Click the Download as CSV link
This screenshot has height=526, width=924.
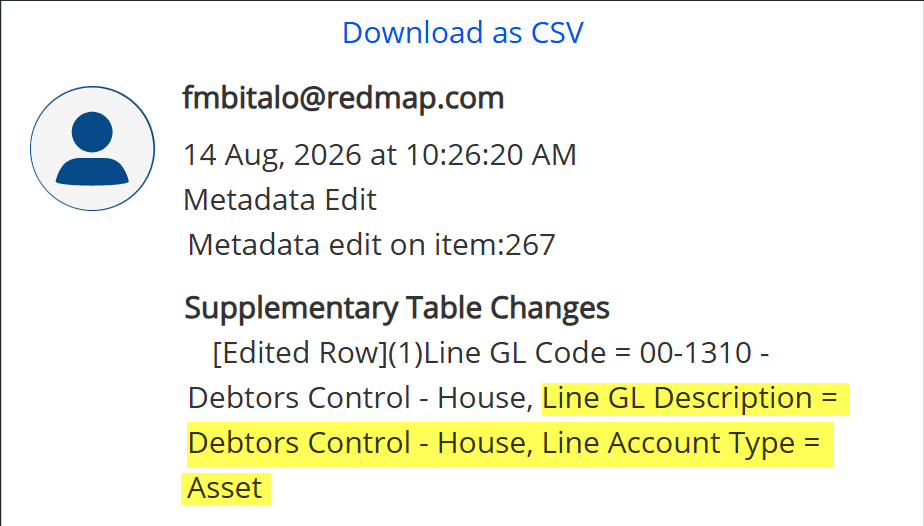(463, 32)
